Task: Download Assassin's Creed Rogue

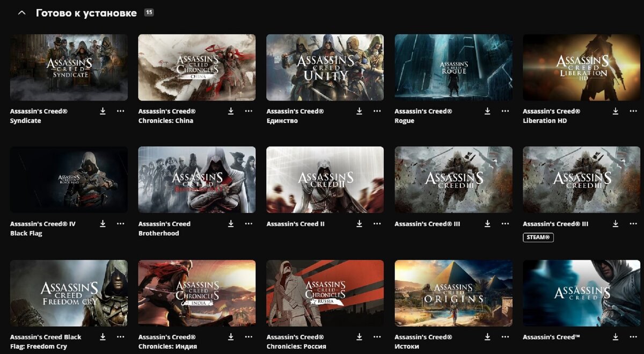Action: click(487, 111)
